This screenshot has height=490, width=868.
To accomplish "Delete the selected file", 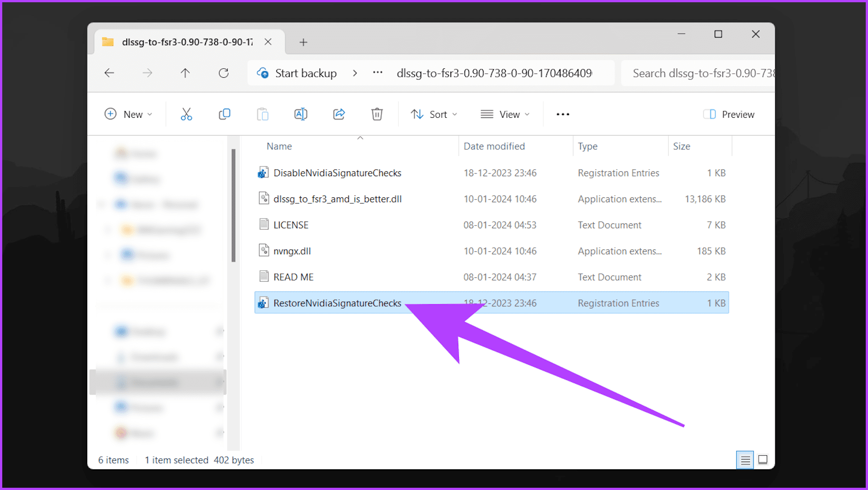I will click(377, 114).
